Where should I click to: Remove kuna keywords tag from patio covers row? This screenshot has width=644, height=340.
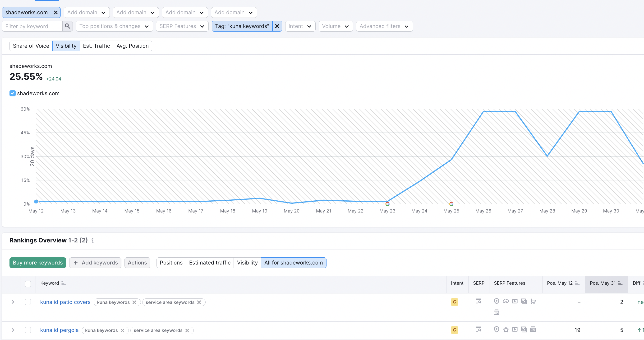[x=134, y=302]
